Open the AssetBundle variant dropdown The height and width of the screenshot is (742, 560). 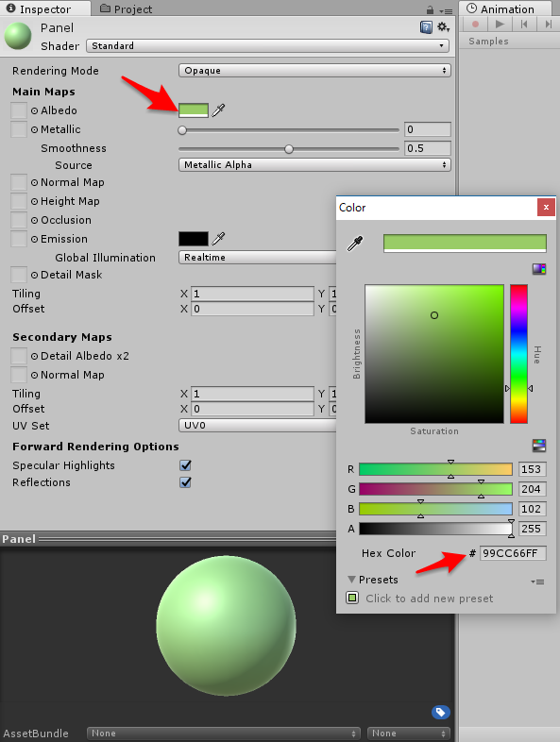click(409, 734)
